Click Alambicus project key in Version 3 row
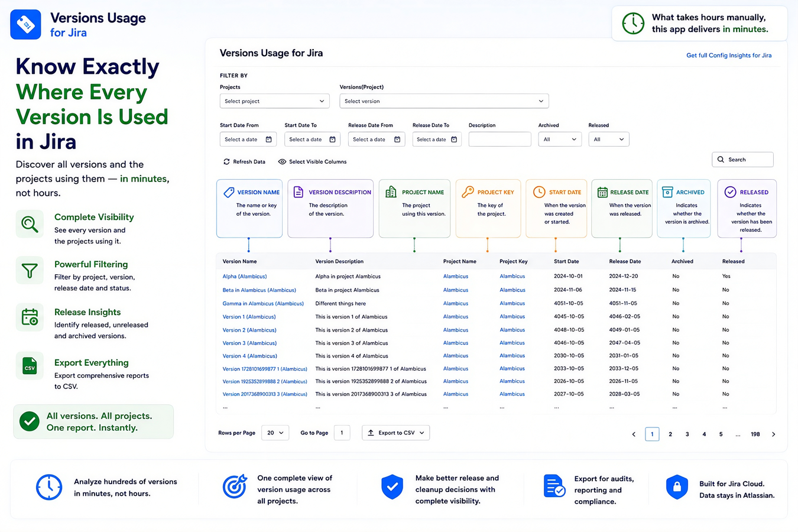The width and height of the screenshot is (798, 532). 512,343
